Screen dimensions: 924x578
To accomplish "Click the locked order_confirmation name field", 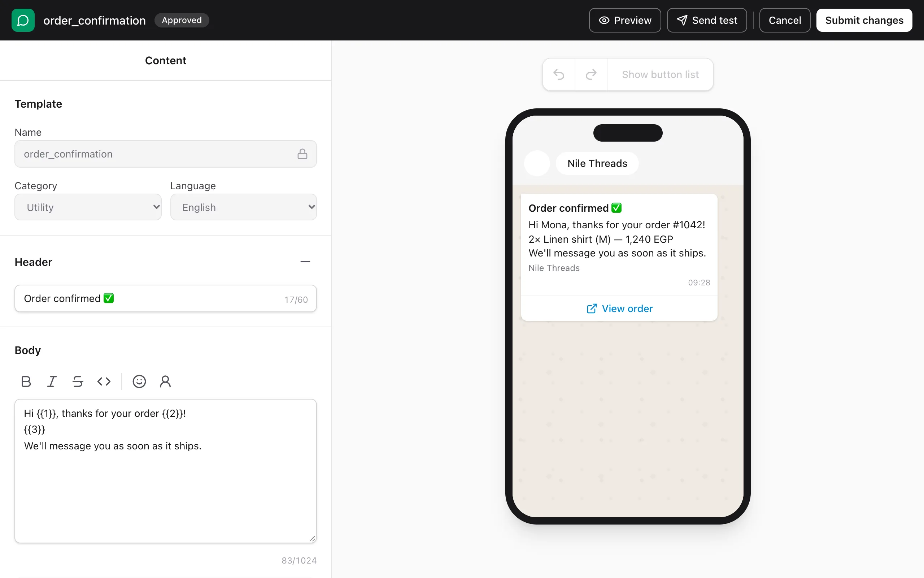I will click(x=166, y=154).
